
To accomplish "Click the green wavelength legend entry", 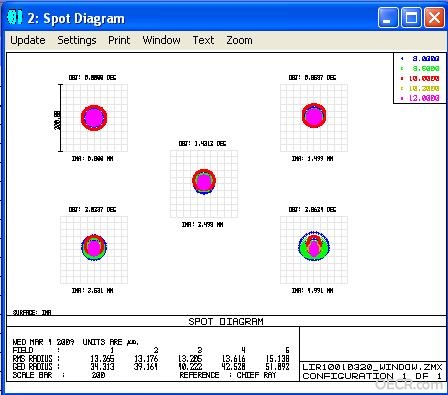I will [420, 69].
